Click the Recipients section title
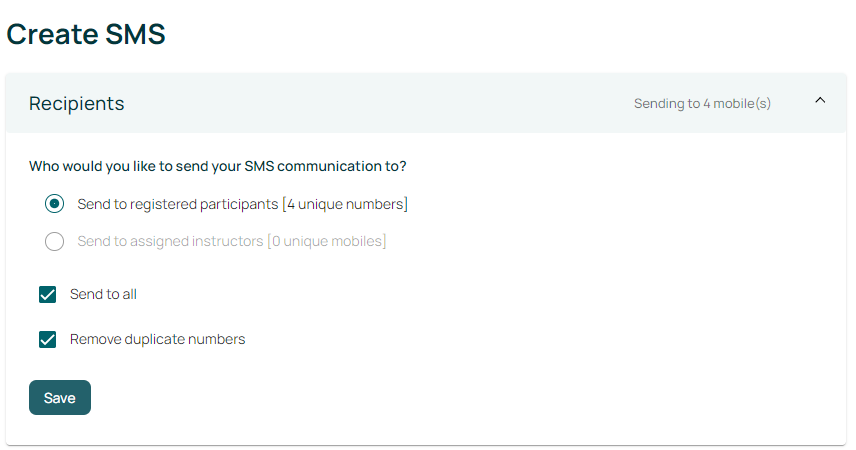 [77, 103]
